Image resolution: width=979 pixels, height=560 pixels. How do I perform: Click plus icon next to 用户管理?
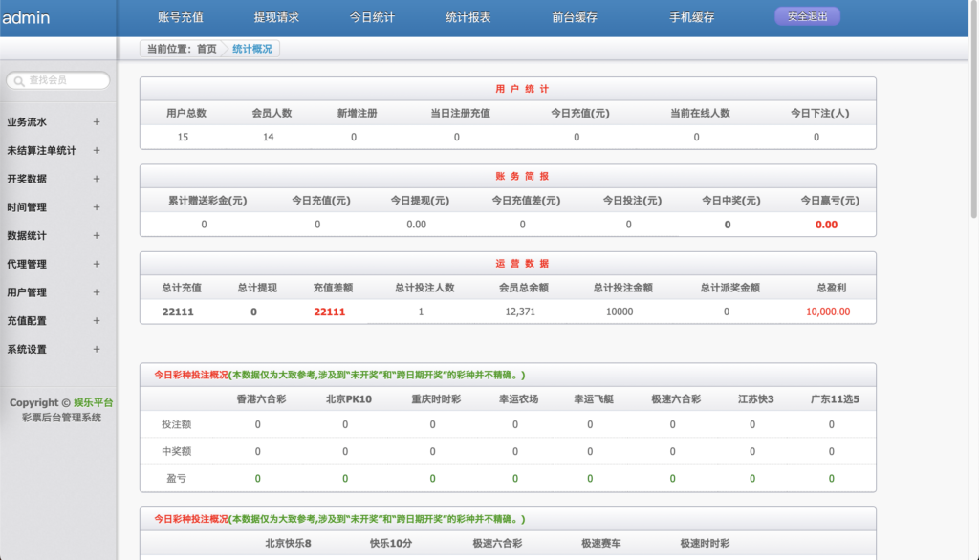point(96,292)
